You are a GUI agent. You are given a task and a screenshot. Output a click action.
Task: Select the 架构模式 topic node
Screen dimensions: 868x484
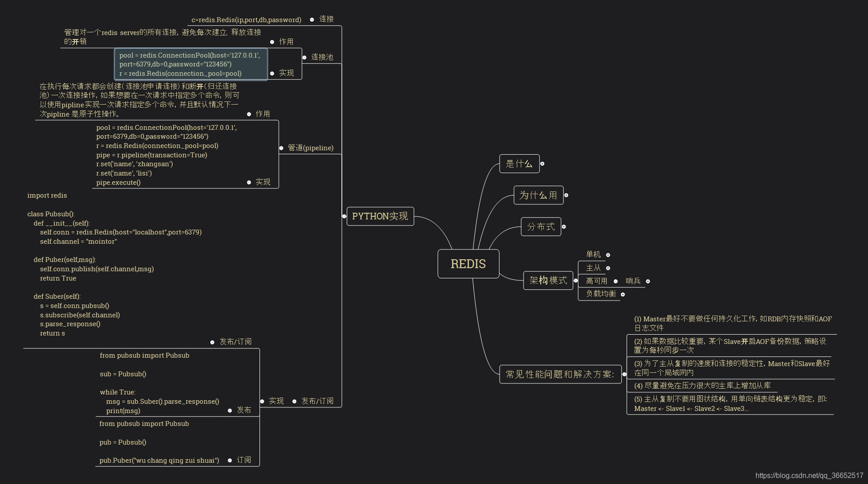[548, 280]
